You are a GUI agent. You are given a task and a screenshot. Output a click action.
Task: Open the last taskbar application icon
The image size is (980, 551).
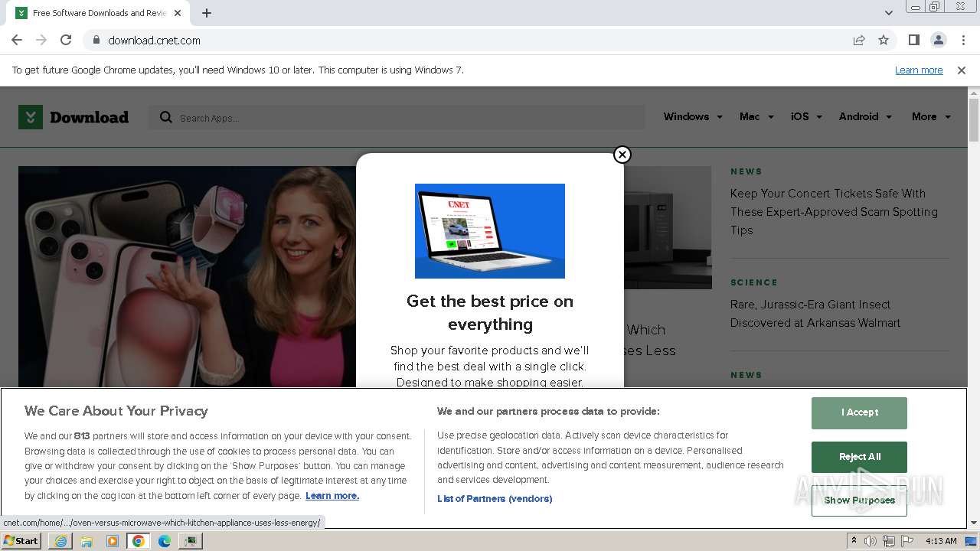pyautogui.click(x=191, y=541)
